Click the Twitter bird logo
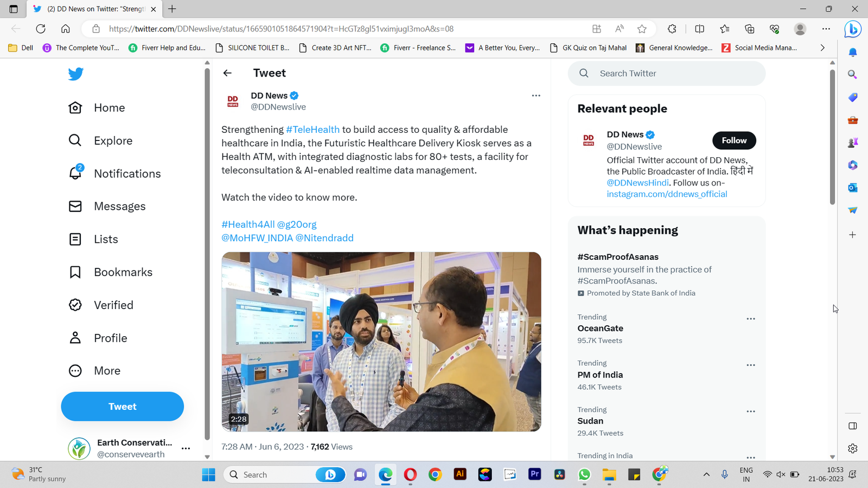 (76, 74)
